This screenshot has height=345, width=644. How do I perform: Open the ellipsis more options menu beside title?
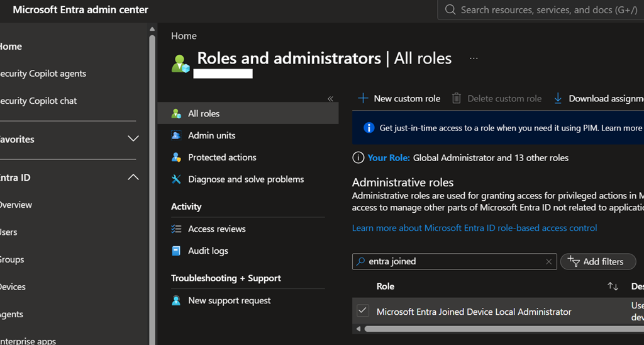pos(474,59)
